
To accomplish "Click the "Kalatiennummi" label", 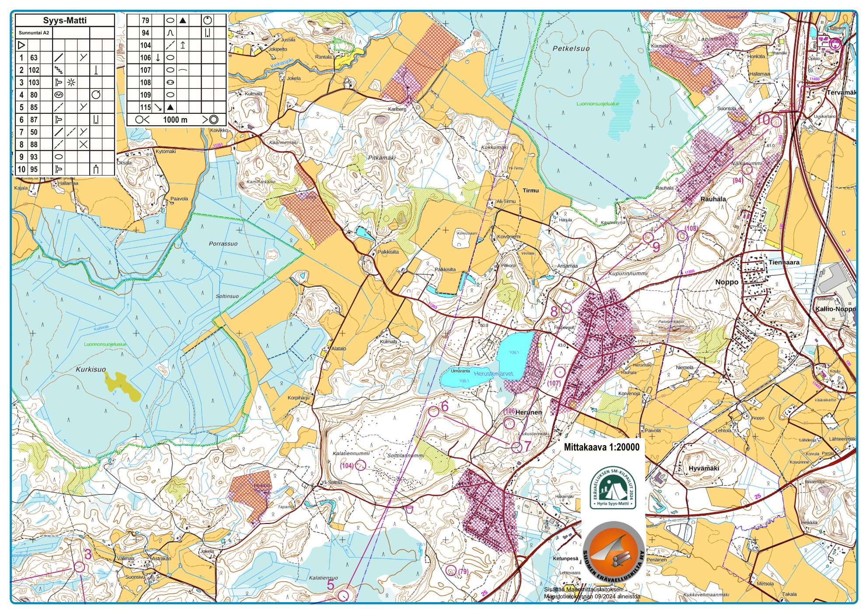I will (351, 453).
